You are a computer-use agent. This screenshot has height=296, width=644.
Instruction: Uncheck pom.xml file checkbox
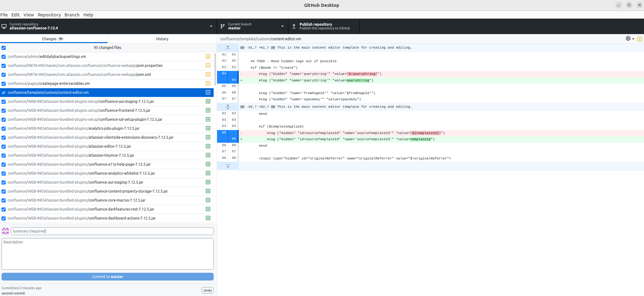pyautogui.click(x=4, y=75)
